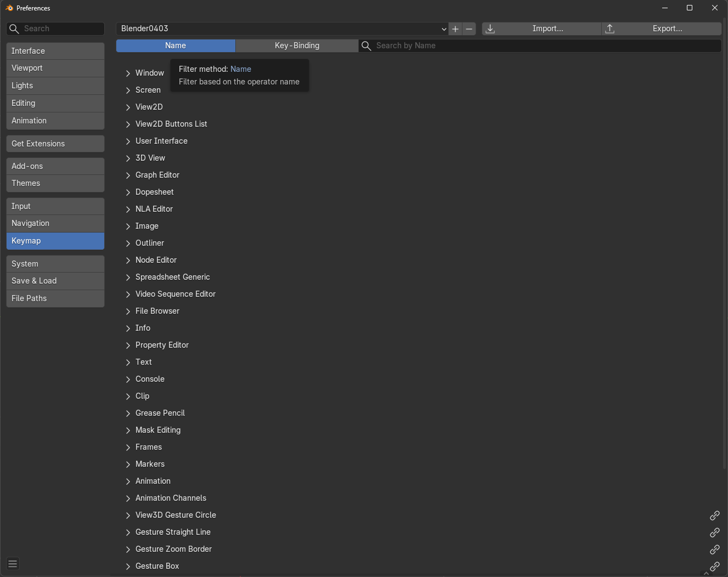Expand the Dopesheet keymap section
This screenshot has height=577, width=728.
click(x=128, y=193)
